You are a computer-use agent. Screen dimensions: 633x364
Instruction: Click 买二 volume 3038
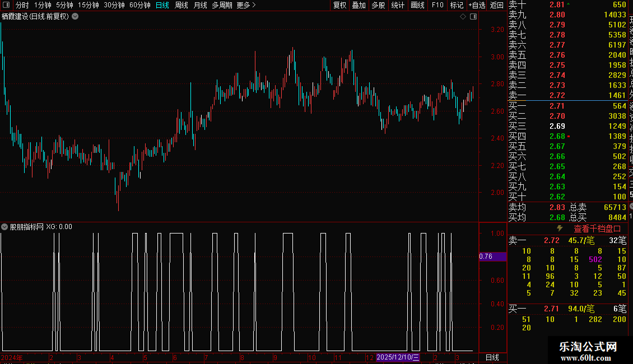tap(617, 116)
